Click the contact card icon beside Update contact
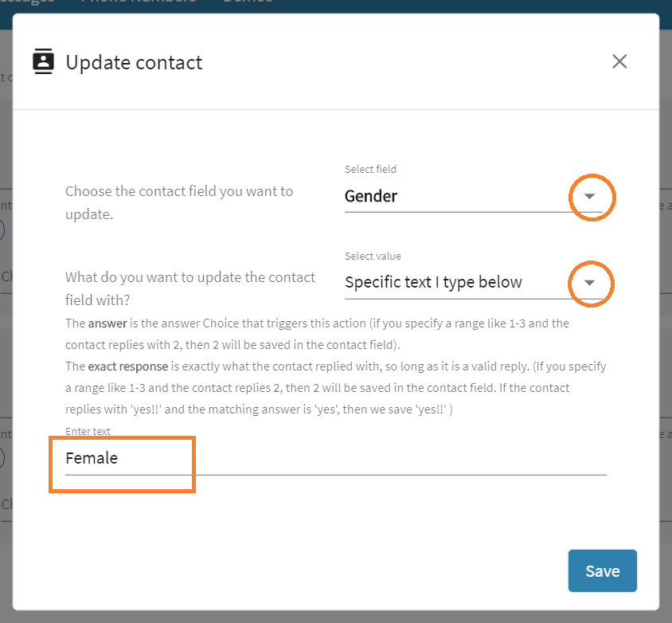The image size is (672, 623). click(x=43, y=61)
